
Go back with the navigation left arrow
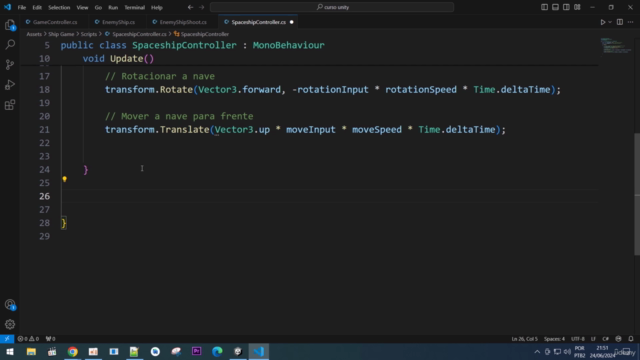[190, 7]
